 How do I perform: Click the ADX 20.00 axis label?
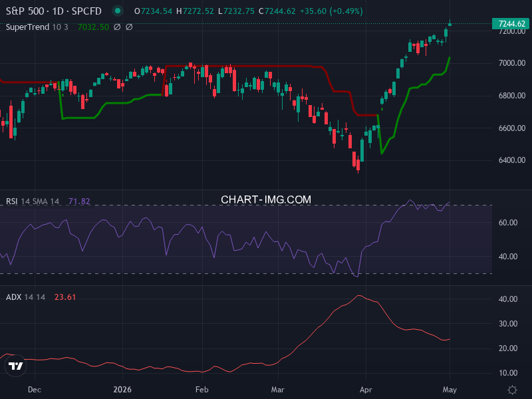[508, 348]
